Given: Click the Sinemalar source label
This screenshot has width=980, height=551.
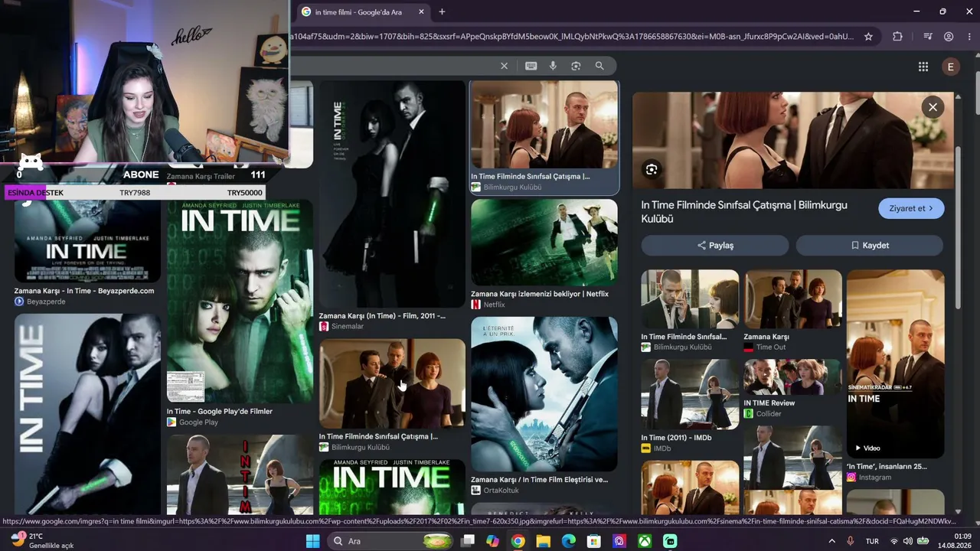Looking at the screenshot, I should click(x=348, y=326).
